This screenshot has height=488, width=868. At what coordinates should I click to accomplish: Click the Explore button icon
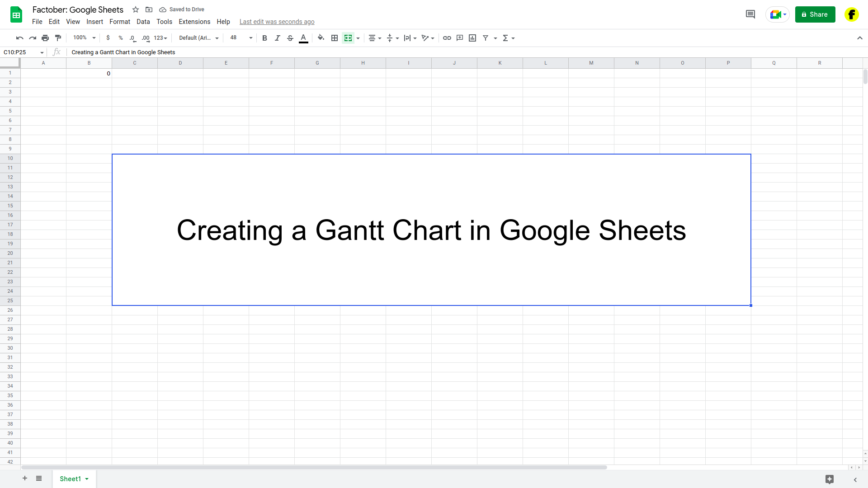pyautogui.click(x=830, y=479)
